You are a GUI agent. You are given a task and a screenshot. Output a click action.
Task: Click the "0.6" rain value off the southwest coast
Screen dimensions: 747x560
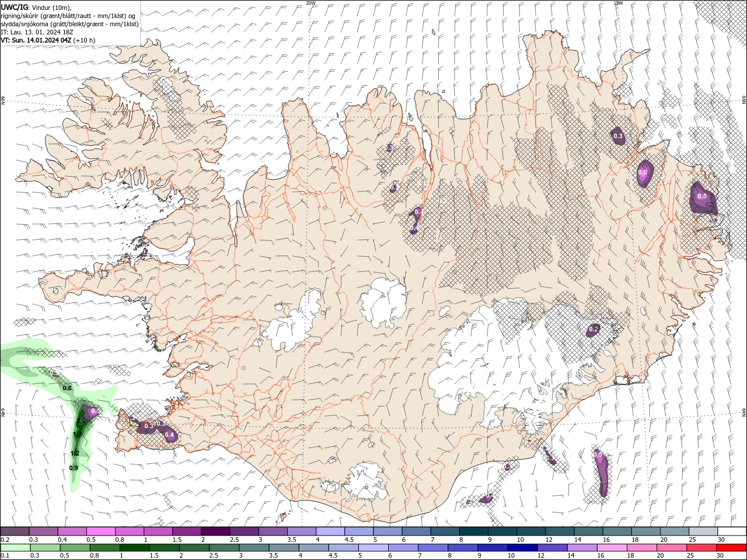[x=67, y=388]
